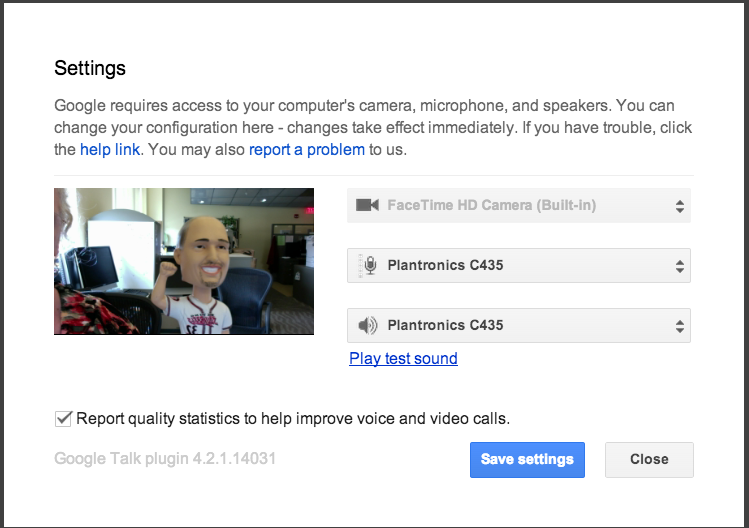Click the Settings heading
The height and width of the screenshot is (528, 749).
90,69
